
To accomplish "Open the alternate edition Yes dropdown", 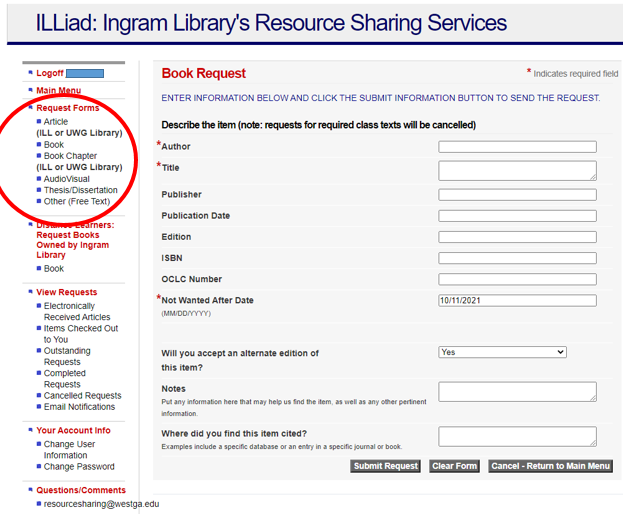I will (502, 352).
